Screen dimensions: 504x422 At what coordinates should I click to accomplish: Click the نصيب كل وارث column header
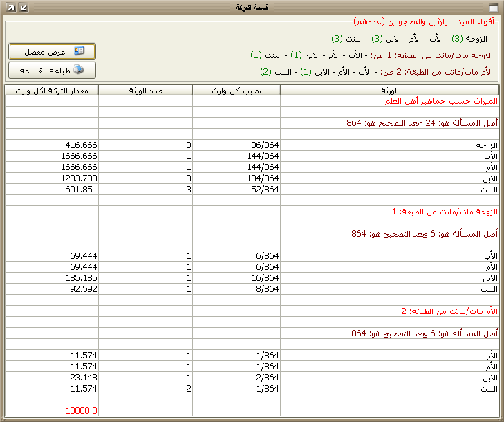[x=236, y=91]
